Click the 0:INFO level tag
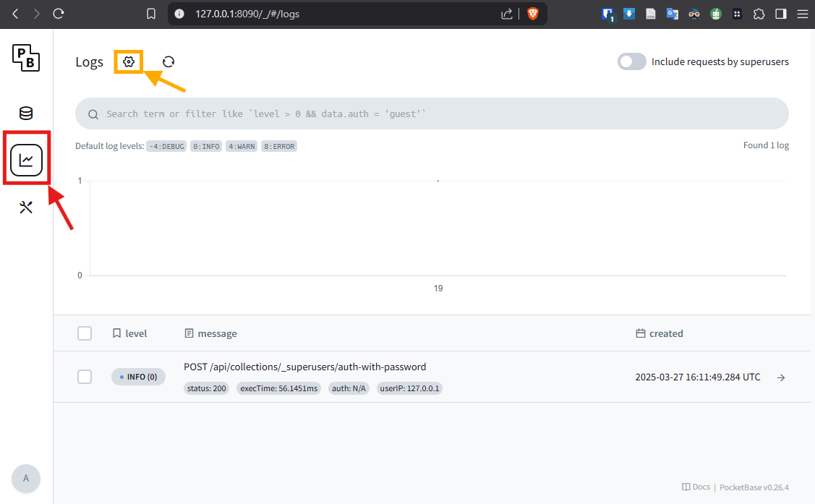Viewport: 815px width, 504px height. point(206,146)
